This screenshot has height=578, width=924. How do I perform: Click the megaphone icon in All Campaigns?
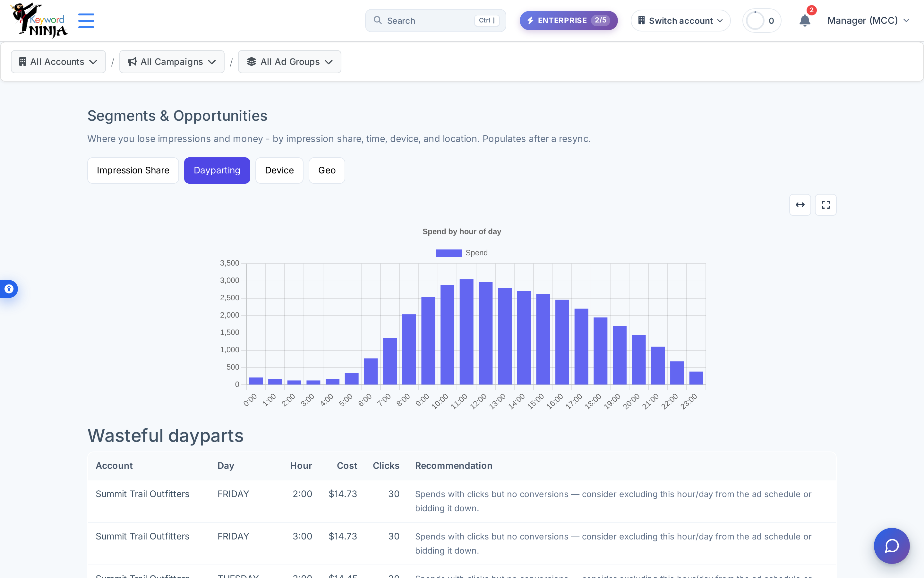point(132,62)
